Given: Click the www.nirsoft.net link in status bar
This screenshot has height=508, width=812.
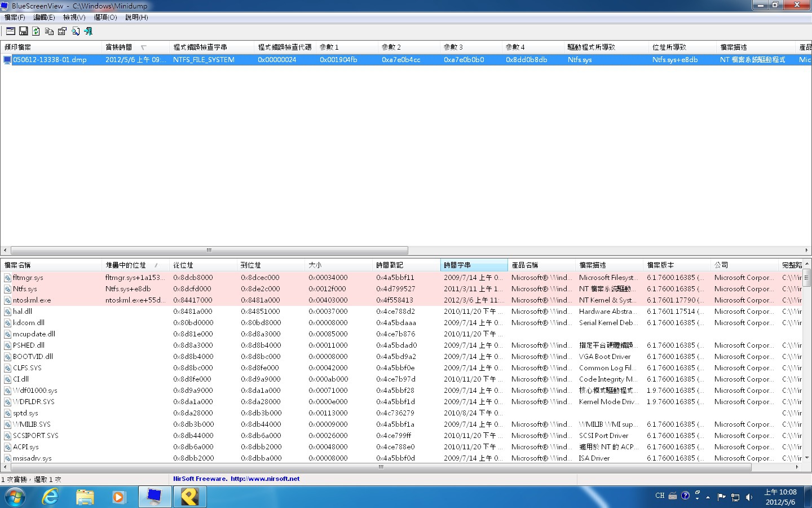Looking at the screenshot, I should (x=265, y=479).
